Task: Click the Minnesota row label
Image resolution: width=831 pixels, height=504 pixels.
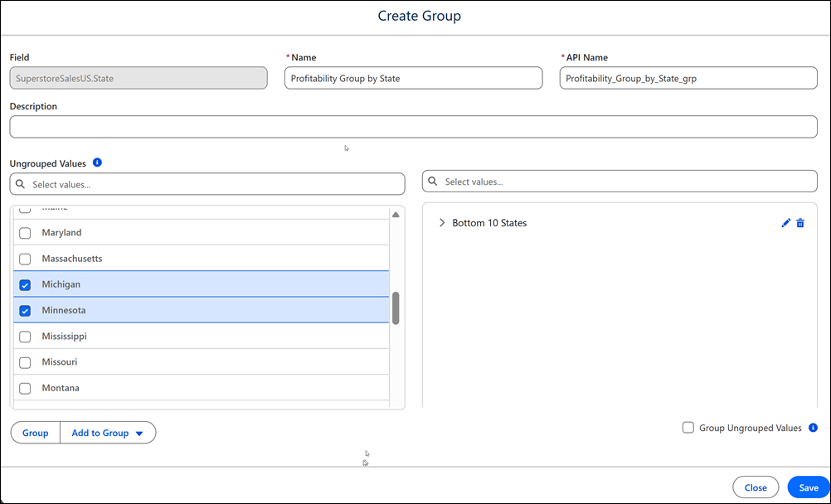Action: (64, 310)
